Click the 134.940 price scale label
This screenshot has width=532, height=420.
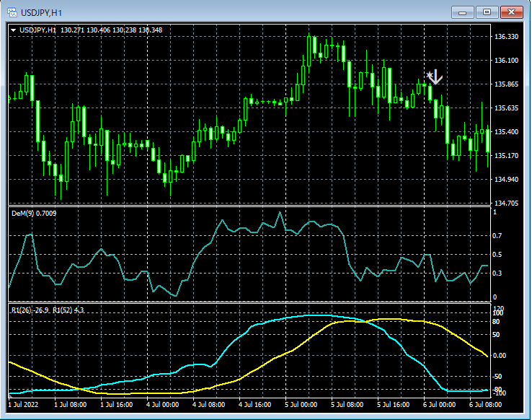click(x=507, y=180)
